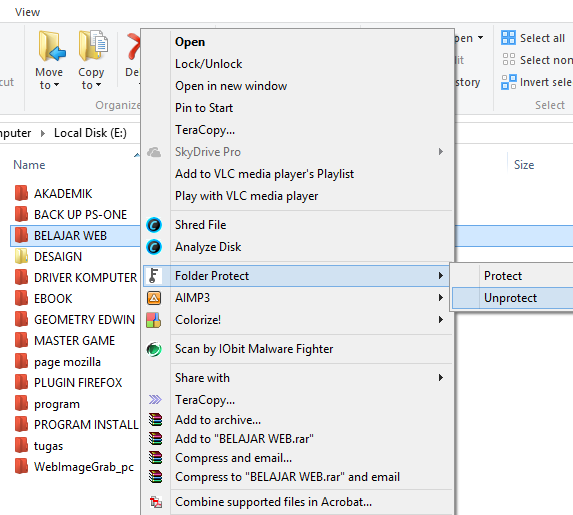The width and height of the screenshot is (573, 515).
Task: Click WinRAR icon beside Add to "BELAJAR WEB.rar"
Action: click(x=155, y=438)
